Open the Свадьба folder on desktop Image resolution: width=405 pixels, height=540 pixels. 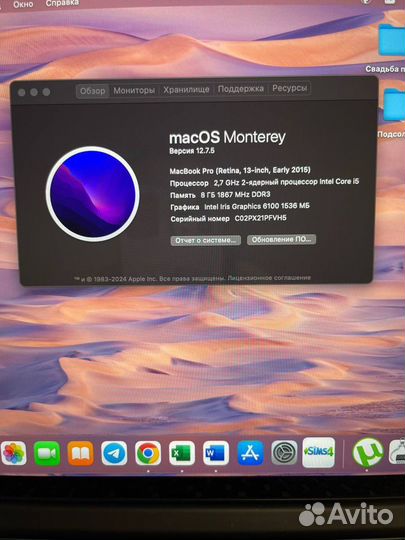[x=392, y=41]
